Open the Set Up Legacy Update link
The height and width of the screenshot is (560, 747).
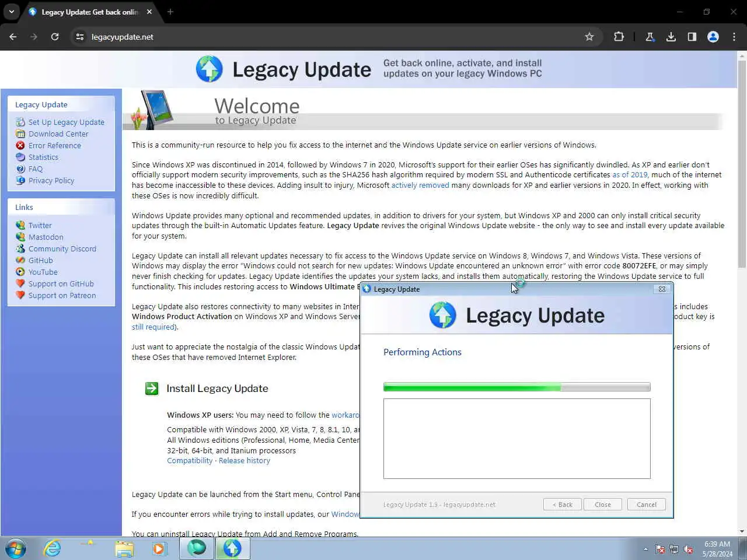pos(67,122)
